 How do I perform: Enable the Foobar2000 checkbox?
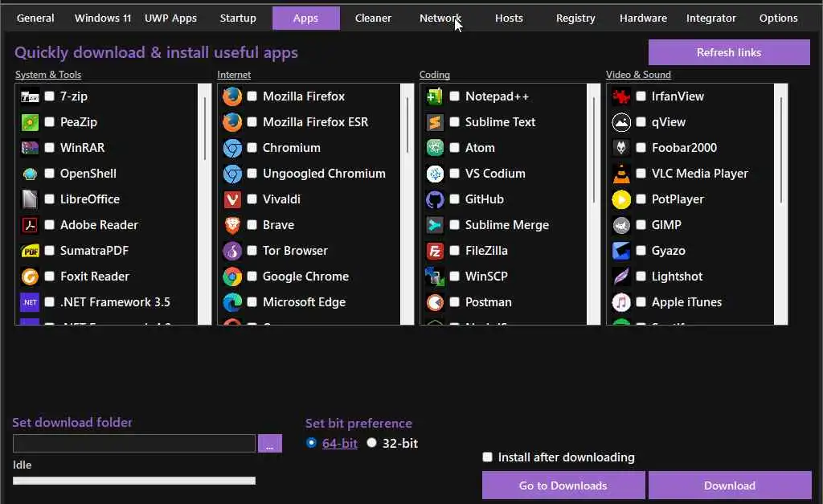[x=641, y=148]
